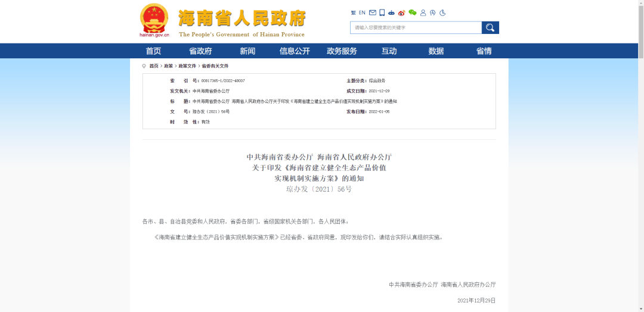Viewport: 644px width, 312px height.
Task: Switch language to EN
Action: click(x=362, y=13)
